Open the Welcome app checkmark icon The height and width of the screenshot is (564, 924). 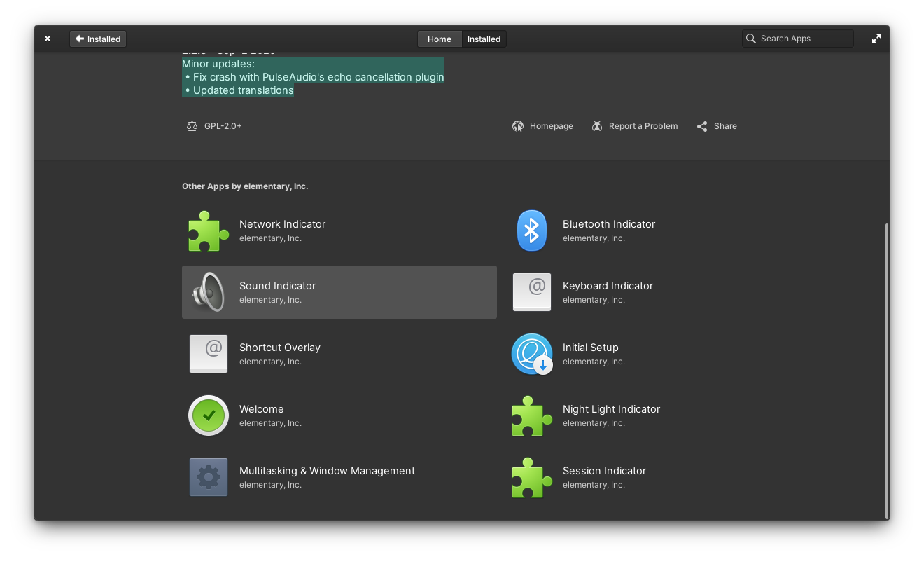[208, 415]
